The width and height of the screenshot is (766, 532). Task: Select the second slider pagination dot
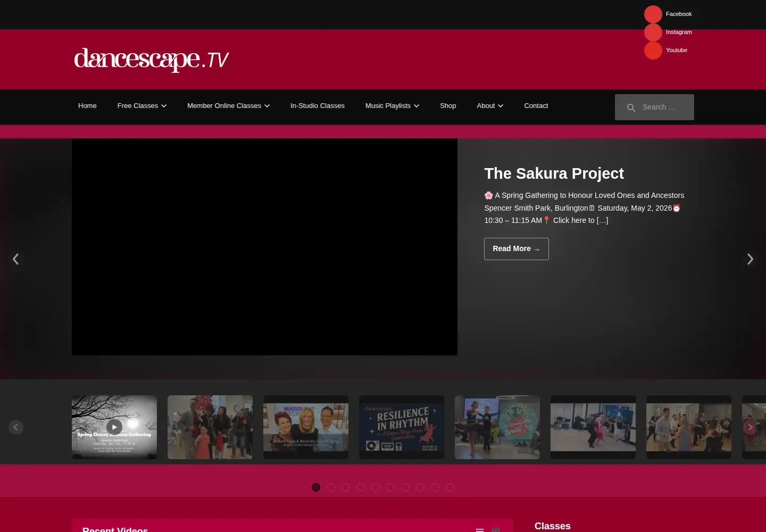click(331, 487)
